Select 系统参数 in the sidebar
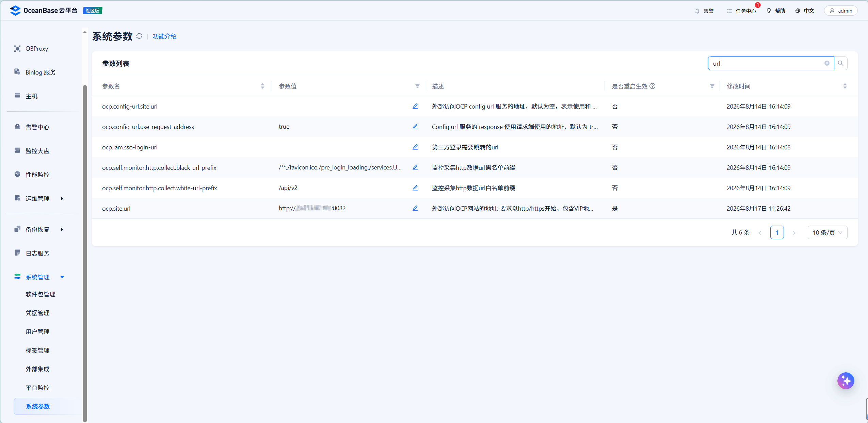 coord(48,406)
